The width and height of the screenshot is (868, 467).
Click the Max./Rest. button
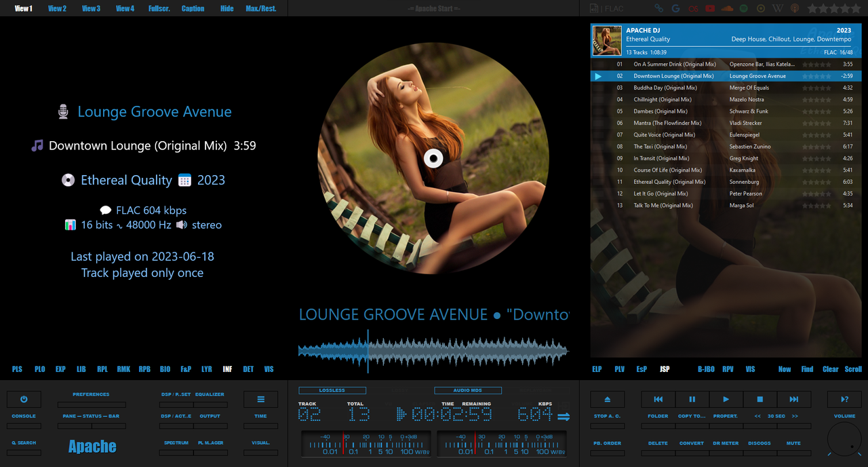pyautogui.click(x=261, y=9)
